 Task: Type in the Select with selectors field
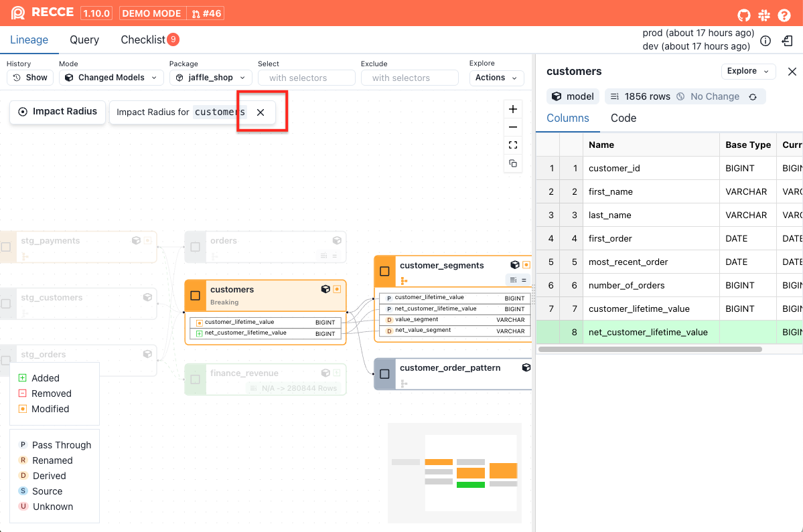[306, 78]
